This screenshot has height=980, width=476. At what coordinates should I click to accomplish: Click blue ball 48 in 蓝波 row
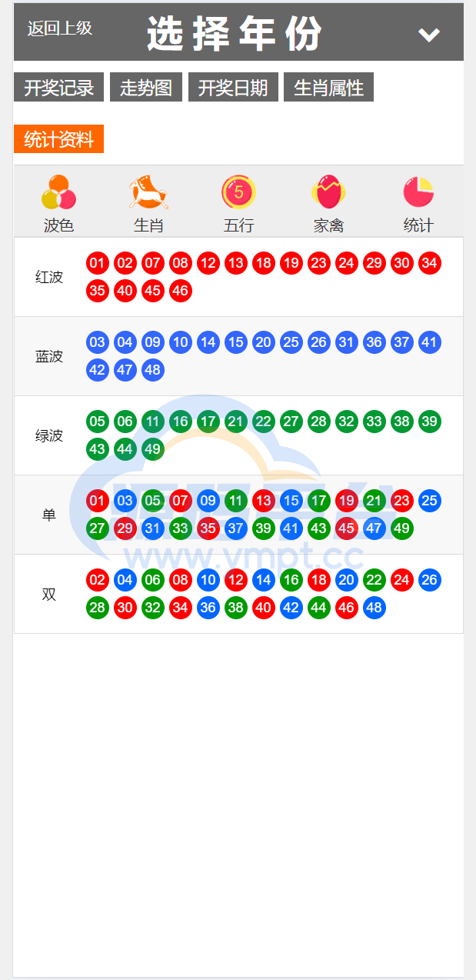(x=153, y=370)
